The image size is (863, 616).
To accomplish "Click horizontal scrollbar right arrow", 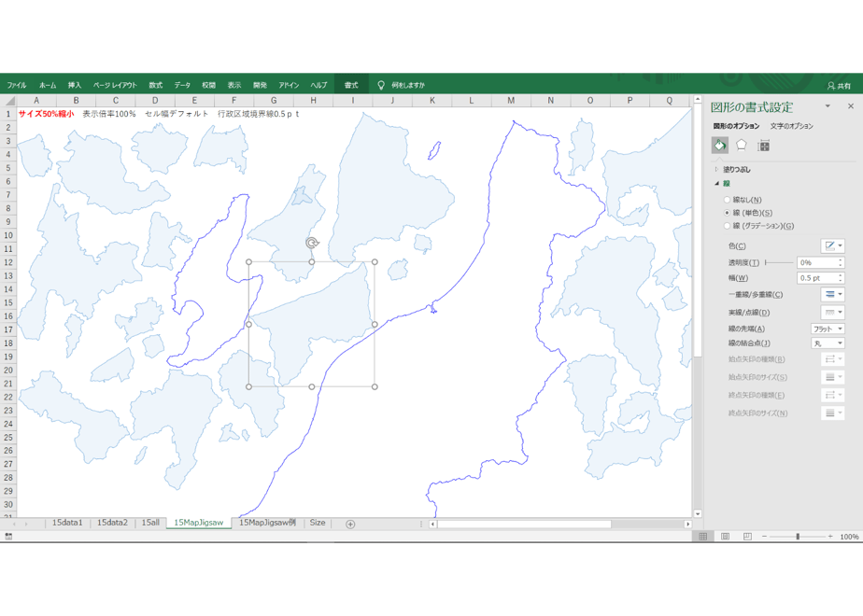I will (687, 525).
